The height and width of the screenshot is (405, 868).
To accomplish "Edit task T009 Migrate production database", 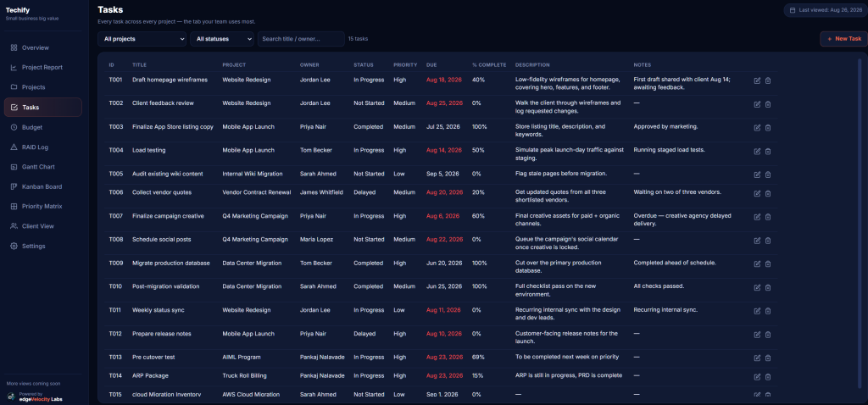I will pyautogui.click(x=757, y=264).
